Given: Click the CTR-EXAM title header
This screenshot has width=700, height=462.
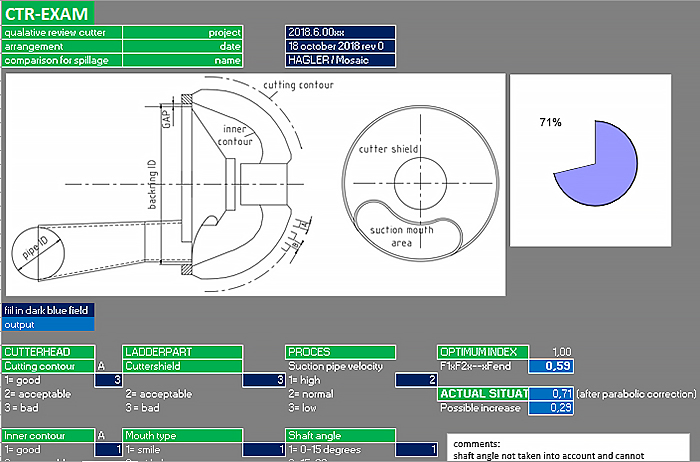Looking at the screenshot, I should pos(44,13).
